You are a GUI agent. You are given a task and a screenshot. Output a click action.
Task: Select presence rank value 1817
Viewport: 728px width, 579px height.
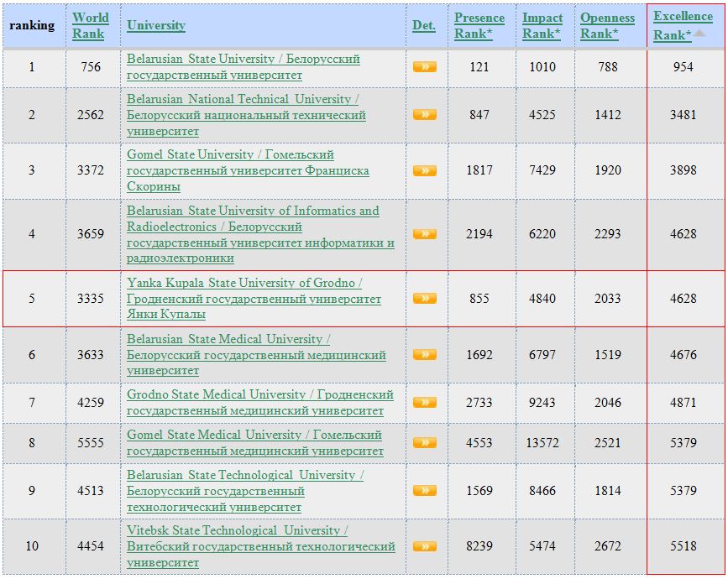(479, 170)
